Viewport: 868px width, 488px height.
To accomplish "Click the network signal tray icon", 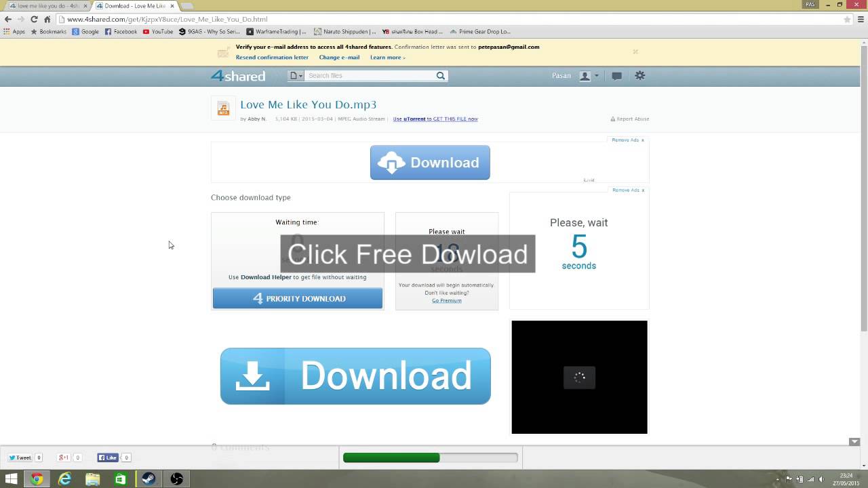I will point(810,479).
